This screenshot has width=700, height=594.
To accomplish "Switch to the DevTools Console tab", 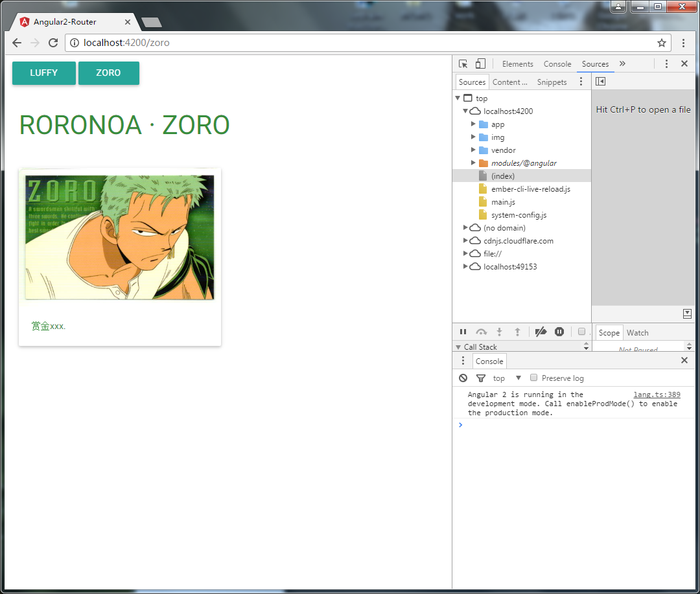I will pyautogui.click(x=557, y=64).
